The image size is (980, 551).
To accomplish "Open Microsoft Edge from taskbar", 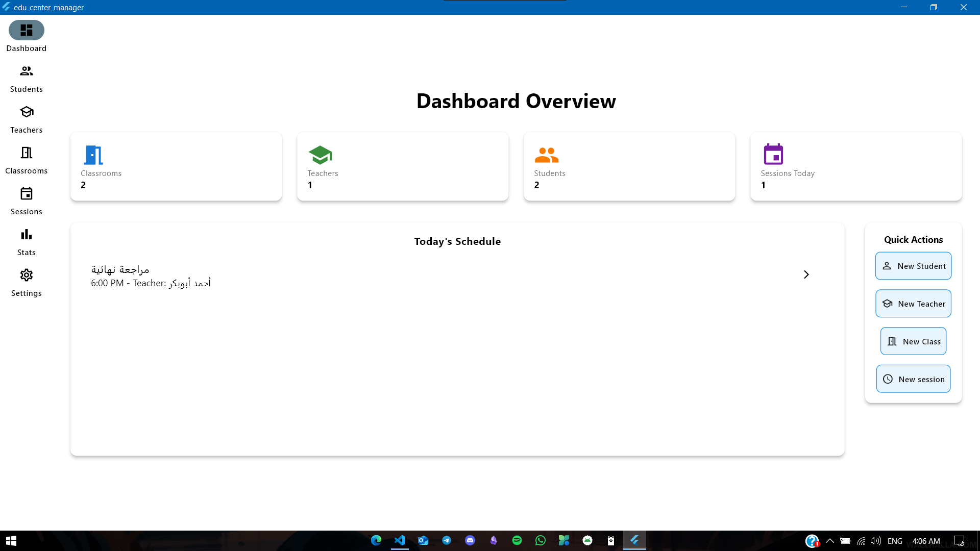I will (x=376, y=541).
